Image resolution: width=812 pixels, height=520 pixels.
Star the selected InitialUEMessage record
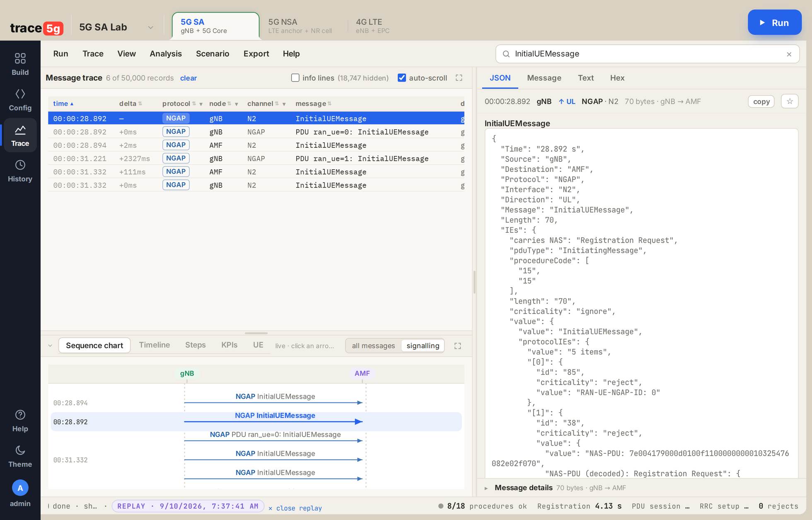790,101
